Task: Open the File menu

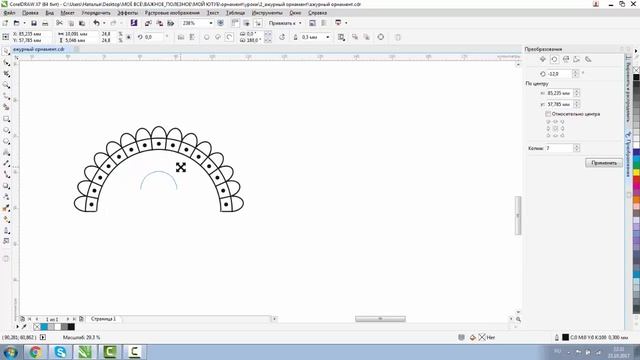Action: tap(9, 13)
